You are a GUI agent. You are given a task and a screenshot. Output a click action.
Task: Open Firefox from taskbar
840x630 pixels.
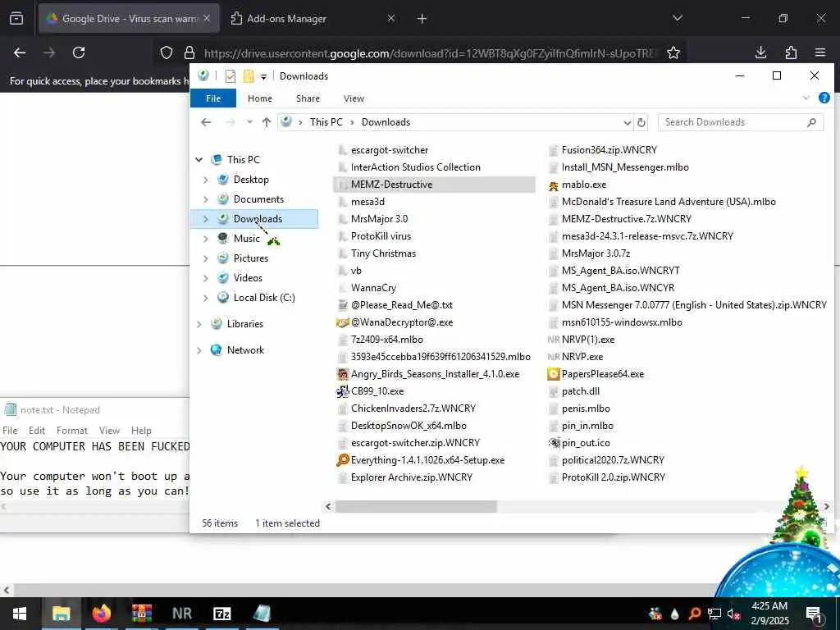click(x=101, y=614)
